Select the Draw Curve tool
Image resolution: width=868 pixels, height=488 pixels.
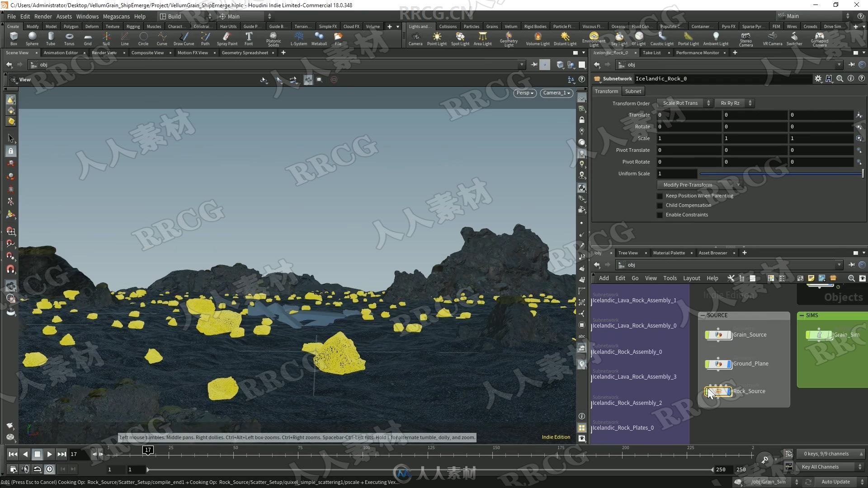click(184, 38)
